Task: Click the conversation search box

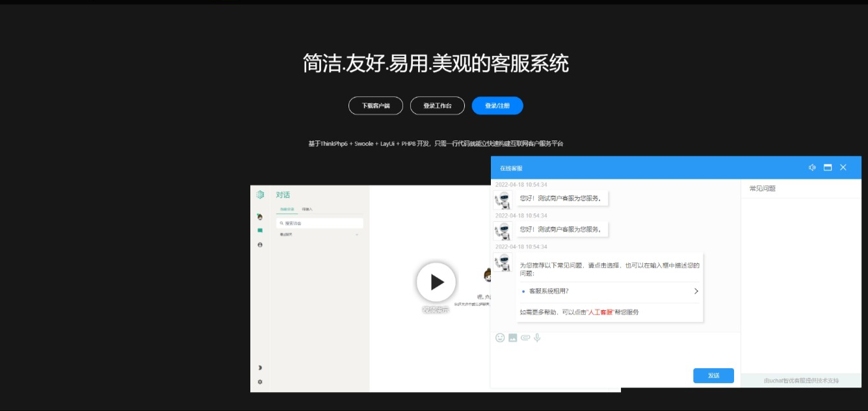Action: point(320,223)
